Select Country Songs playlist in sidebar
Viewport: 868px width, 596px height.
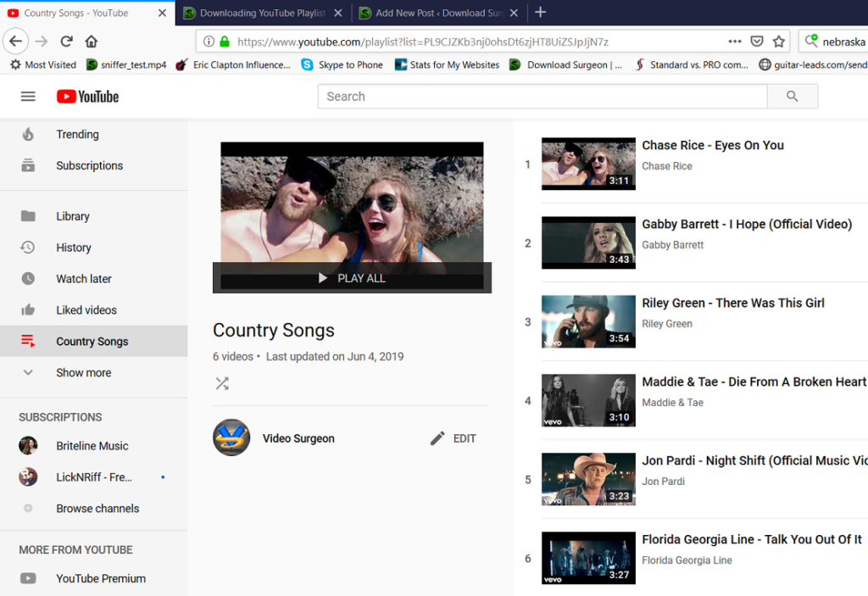tap(93, 341)
